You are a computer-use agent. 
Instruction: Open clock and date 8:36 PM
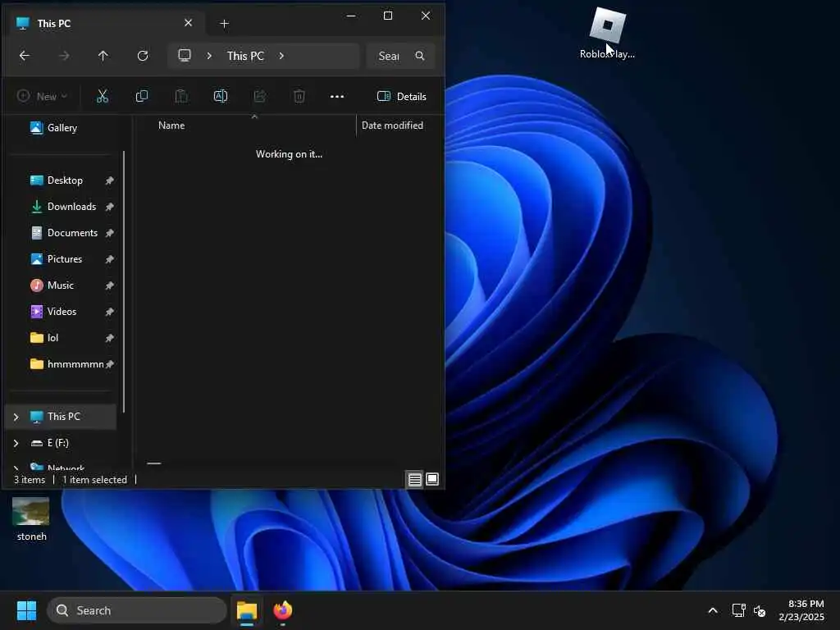(x=801, y=610)
